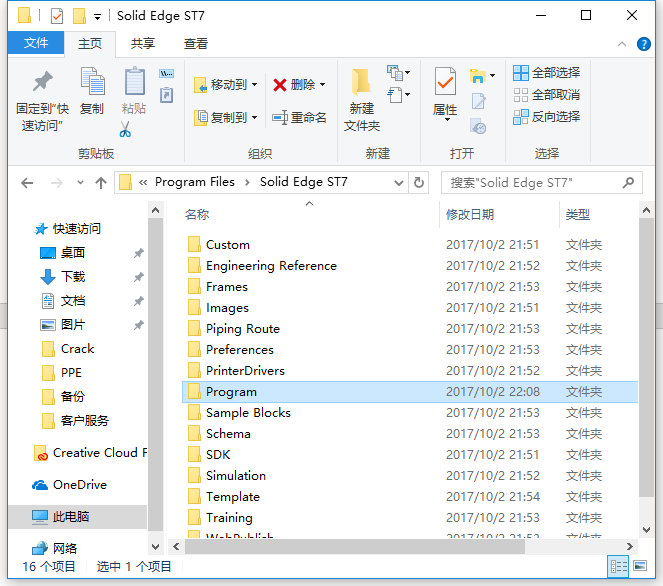Click the navigation pane scrollbar up arrow
Image resolution: width=663 pixels, height=586 pixels.
click(x=156, y=211)
